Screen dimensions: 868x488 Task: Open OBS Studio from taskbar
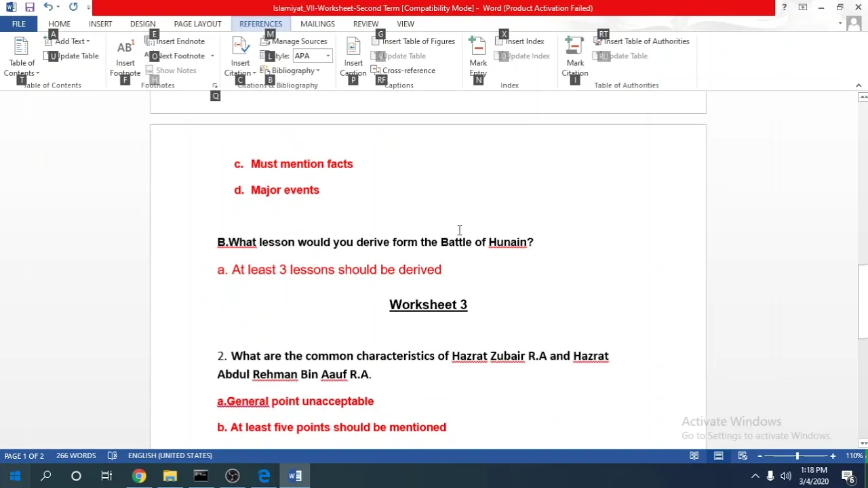(x=232, y=476)
